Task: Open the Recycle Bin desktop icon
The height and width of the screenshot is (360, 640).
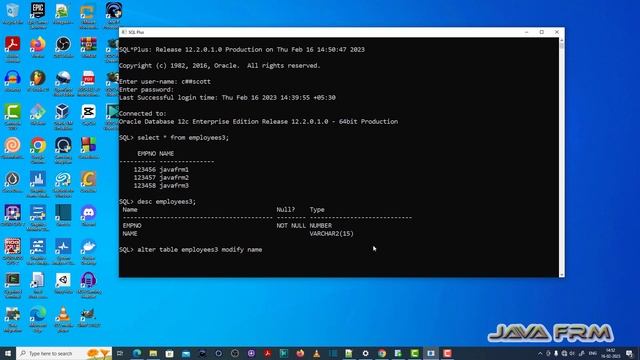Action: 12,13
